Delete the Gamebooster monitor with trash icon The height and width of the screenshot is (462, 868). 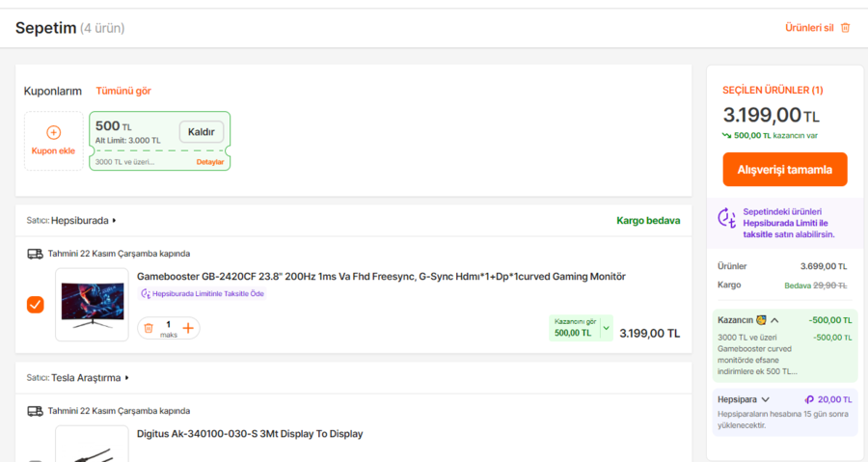click(149, 328)
